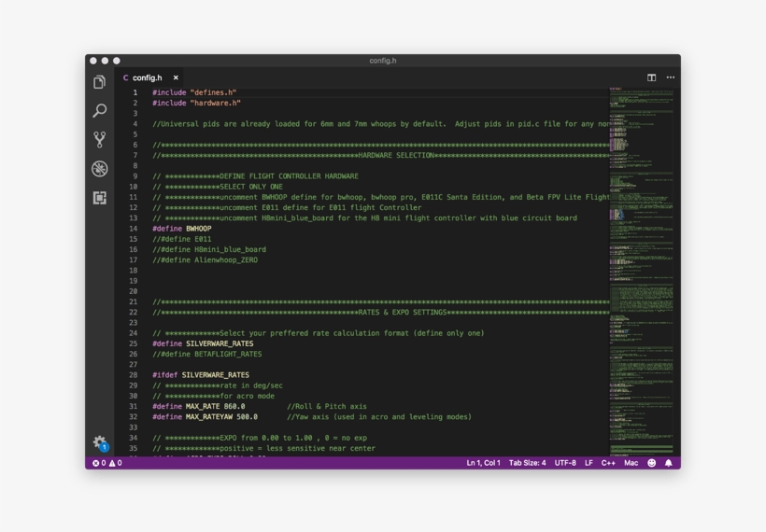Open the Extensions view
Viewport: 766px width, 532px height.
(x=100, y=198)
